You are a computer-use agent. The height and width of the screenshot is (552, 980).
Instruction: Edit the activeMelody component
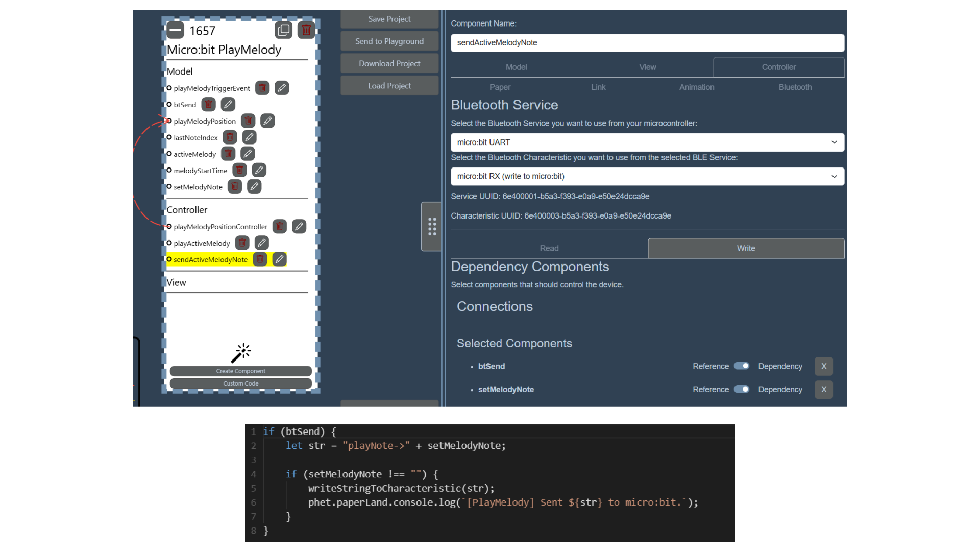(248, 153)
